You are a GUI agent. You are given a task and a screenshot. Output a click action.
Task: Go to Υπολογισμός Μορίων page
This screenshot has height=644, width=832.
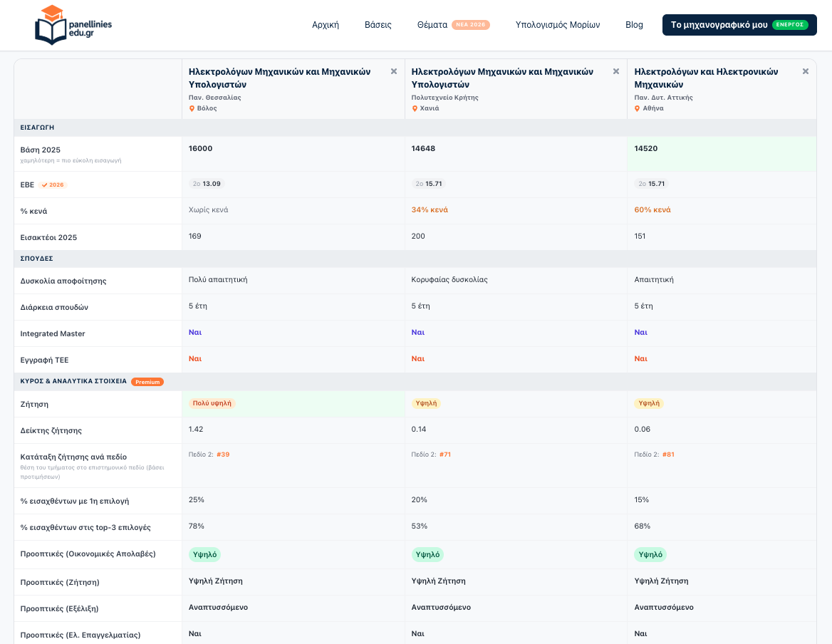tap(558, 25)
